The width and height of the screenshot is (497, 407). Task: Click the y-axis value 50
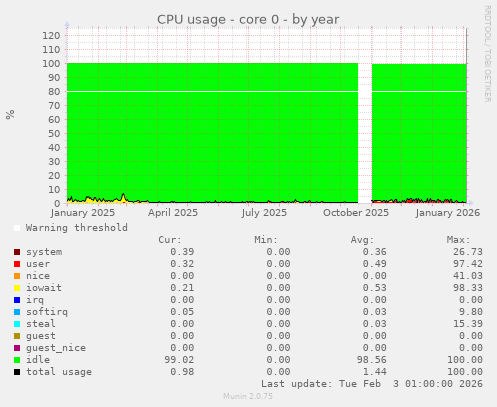[54, 134]
